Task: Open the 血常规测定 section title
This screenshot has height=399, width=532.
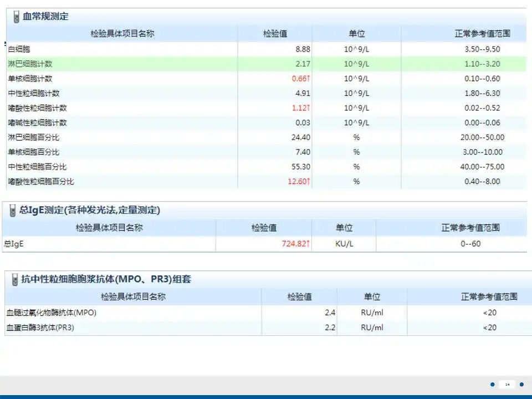Action: (x=45, y=16)
